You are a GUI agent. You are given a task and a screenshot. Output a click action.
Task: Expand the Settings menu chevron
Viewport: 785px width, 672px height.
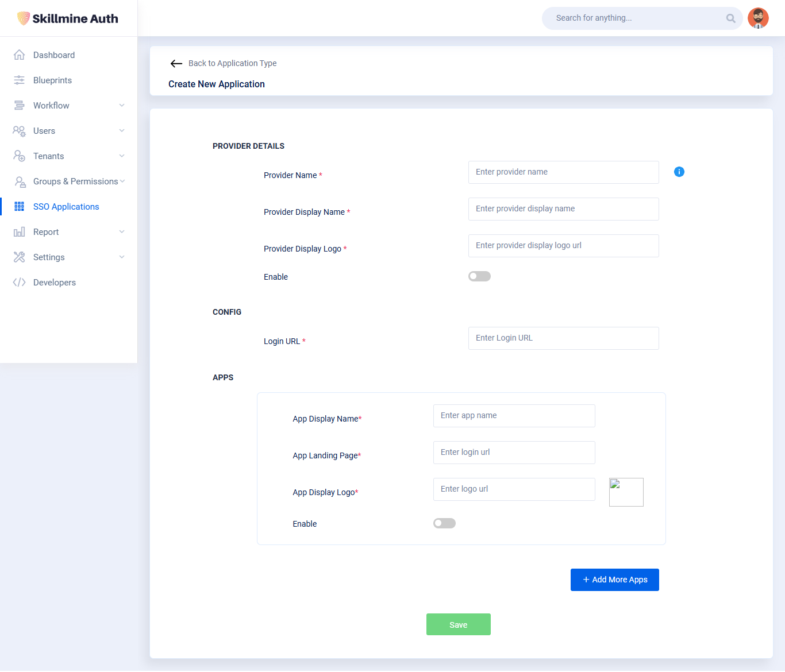(122, 257)
